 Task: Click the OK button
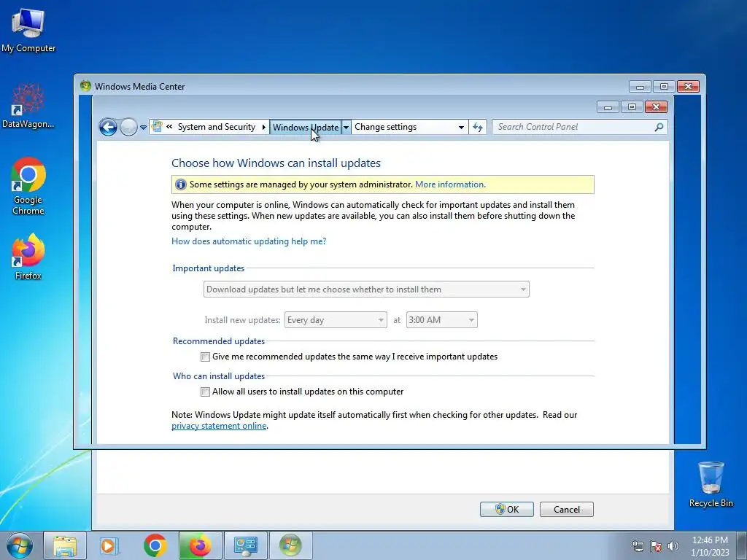click(506, 510)
